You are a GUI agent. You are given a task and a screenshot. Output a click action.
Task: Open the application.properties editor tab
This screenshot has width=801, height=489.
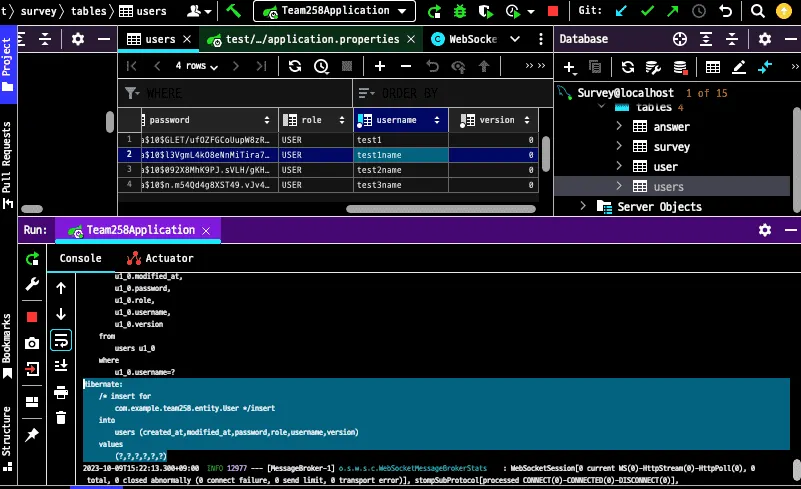(310, 39)
